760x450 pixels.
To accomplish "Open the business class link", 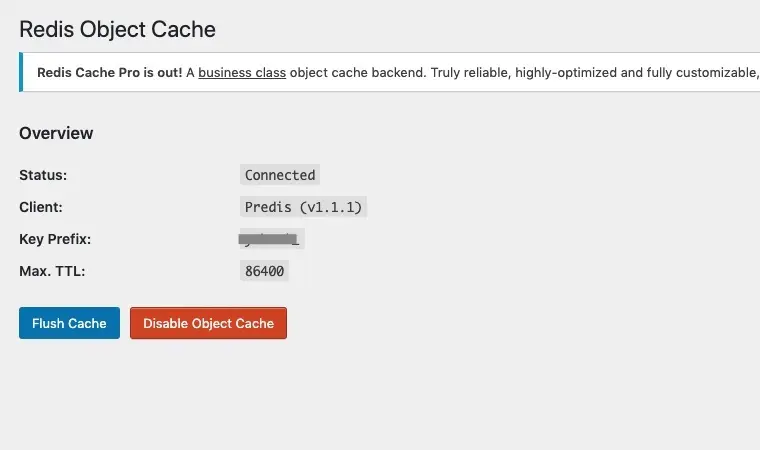I will click(242, 72).
